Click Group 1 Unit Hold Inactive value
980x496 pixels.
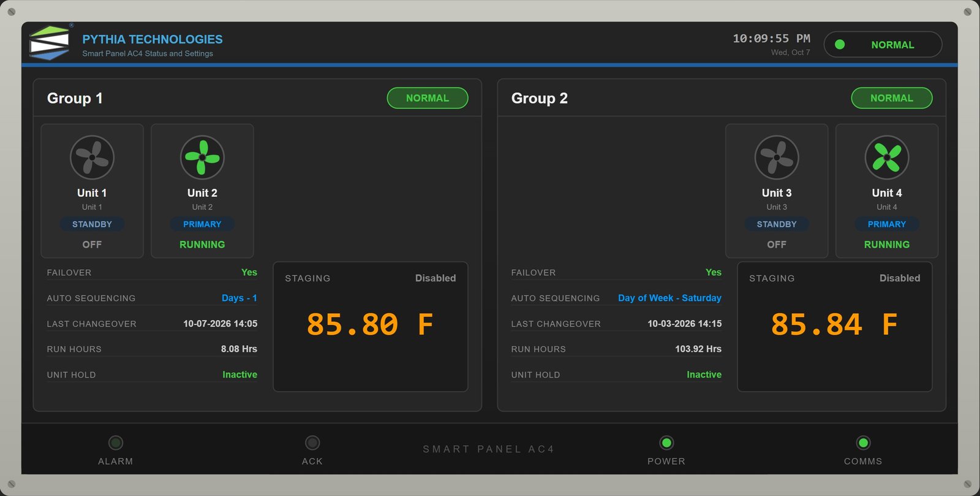240,375
